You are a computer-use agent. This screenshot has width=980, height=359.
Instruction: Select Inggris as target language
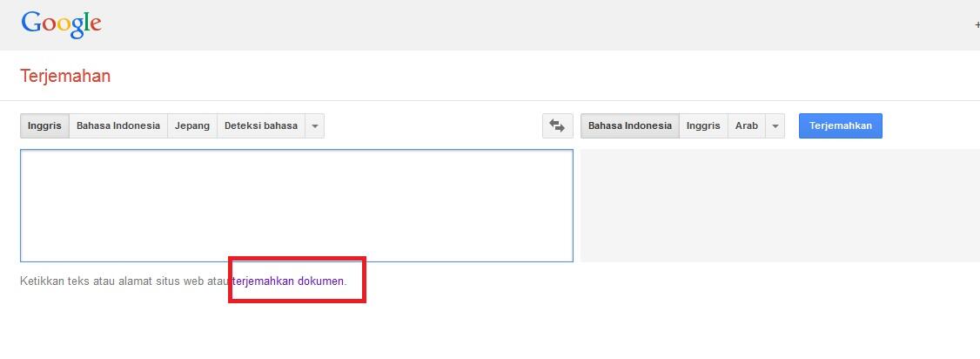point(703,125)
